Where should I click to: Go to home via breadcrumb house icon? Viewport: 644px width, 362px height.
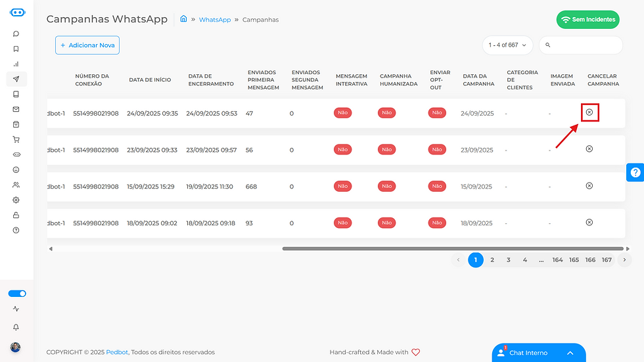(183, 19)
